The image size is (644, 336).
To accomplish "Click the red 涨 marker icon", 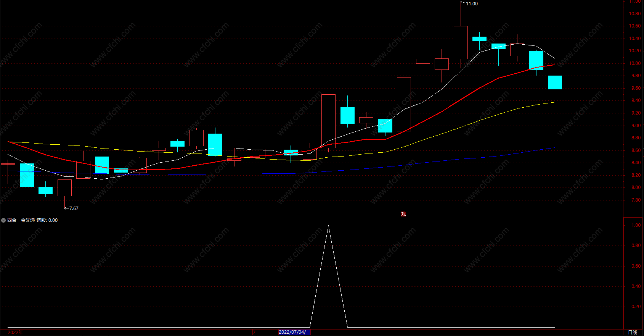I will [x=403, y=214].
